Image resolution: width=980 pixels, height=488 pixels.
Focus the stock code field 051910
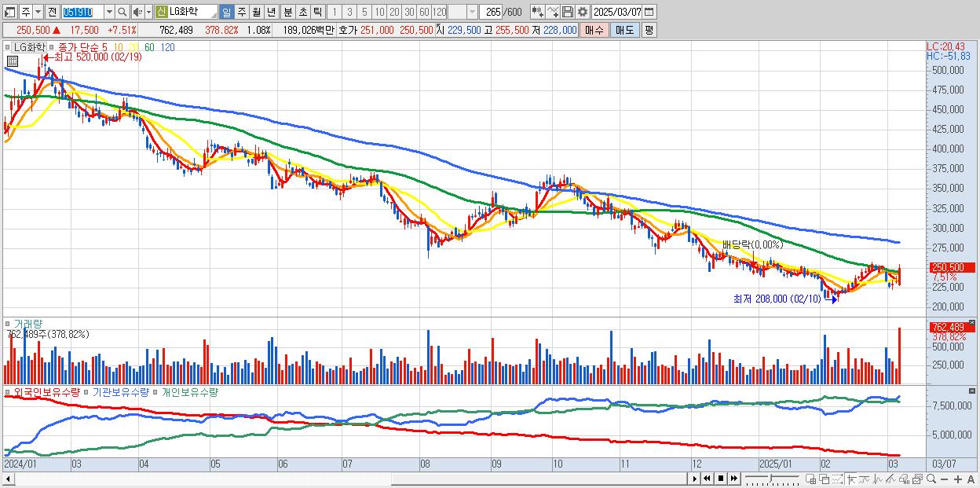point(82,12)
